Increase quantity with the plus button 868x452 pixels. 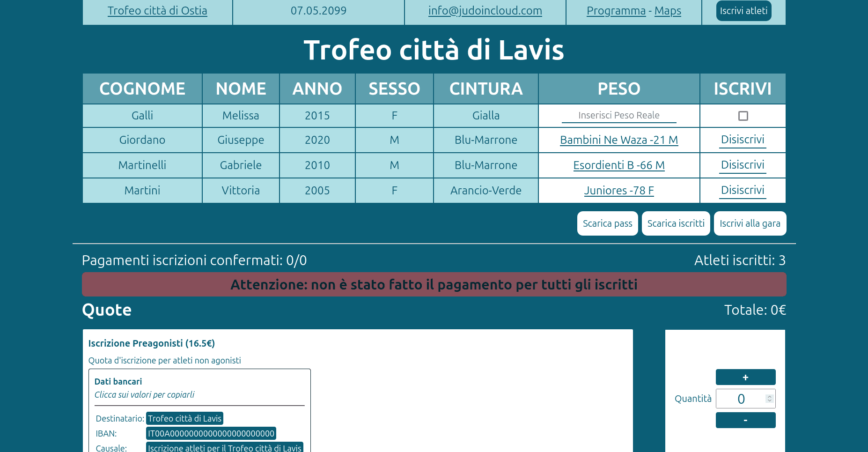pos(745,377)
